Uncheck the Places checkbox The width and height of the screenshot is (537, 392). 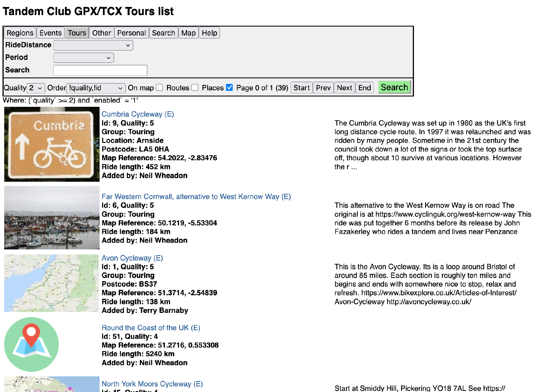click(x=229, y=88)
